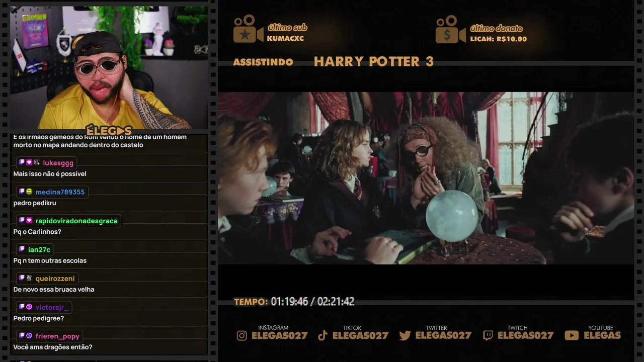
Task: Click the green badge next to medina789355
Action: pos(29,192)
